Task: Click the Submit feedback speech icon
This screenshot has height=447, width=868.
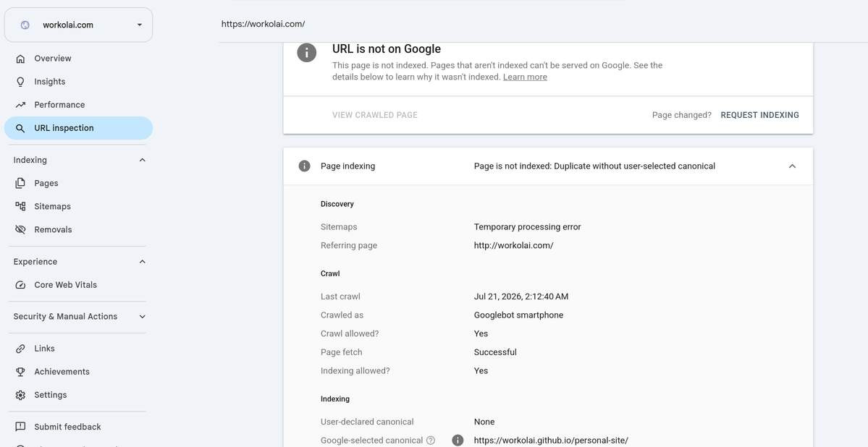Action: (20, 427)
